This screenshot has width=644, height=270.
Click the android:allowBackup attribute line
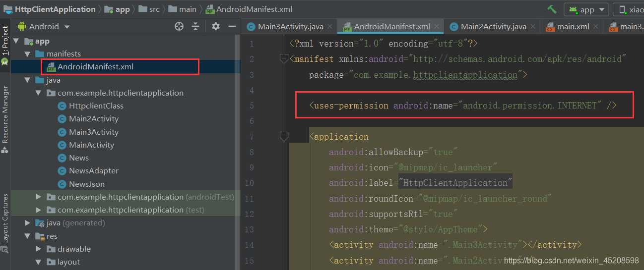(393, 152)
